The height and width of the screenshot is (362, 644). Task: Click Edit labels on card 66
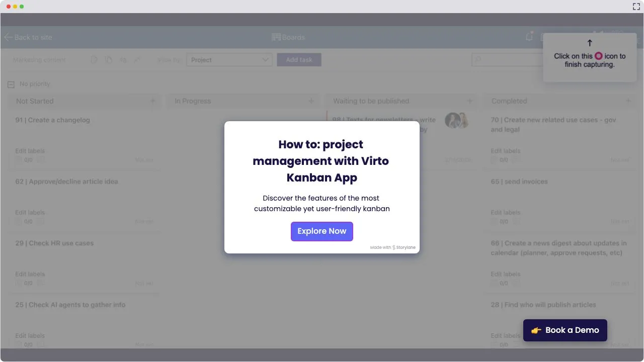coord(505,274)
